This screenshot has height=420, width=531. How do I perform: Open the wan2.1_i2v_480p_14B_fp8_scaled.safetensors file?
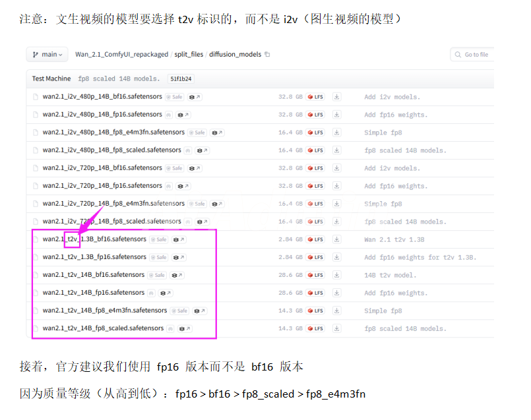pyautogui.click(x=104, y=150)
